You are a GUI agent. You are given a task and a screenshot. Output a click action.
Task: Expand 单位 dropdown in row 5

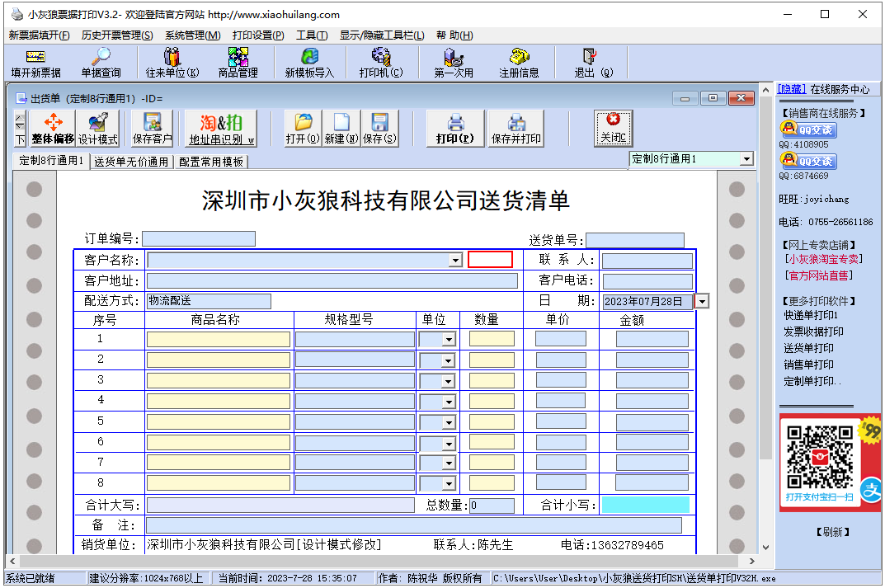coord(449,423)
